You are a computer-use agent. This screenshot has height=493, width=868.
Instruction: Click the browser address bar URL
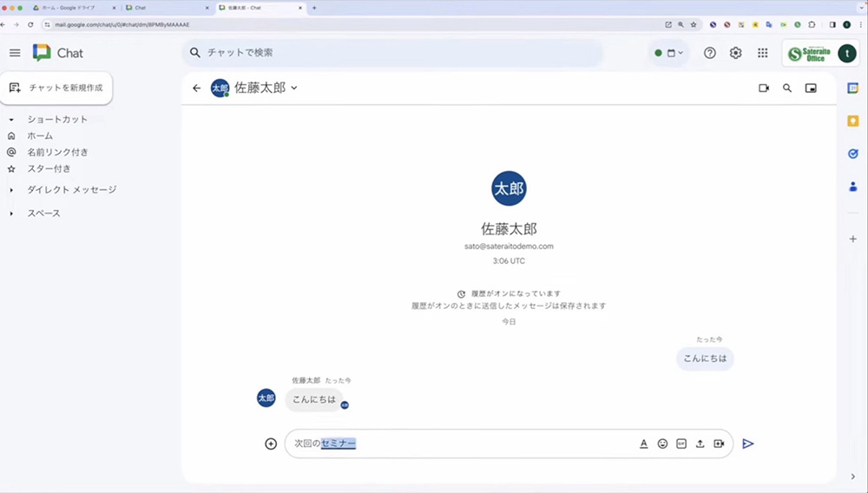[122, 25]
